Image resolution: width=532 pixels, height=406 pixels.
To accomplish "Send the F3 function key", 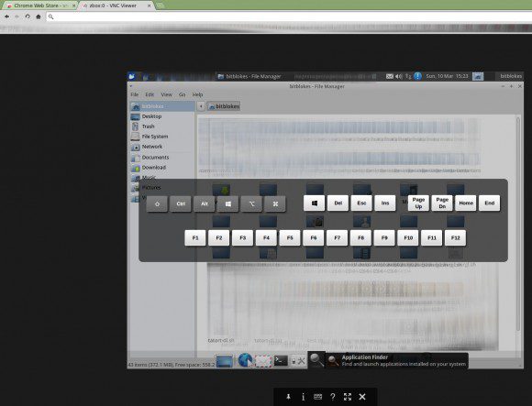I will point(242,238).
